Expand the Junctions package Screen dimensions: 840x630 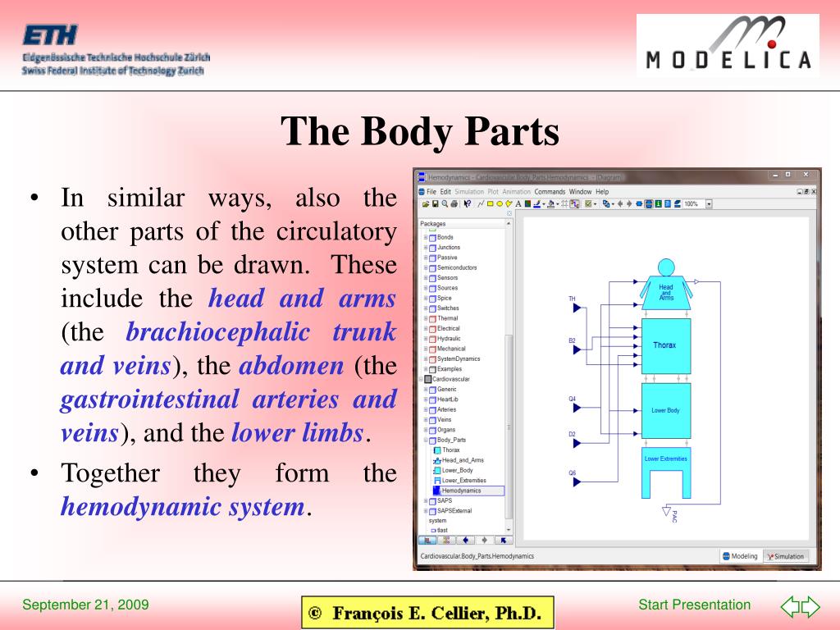(426, 248)
